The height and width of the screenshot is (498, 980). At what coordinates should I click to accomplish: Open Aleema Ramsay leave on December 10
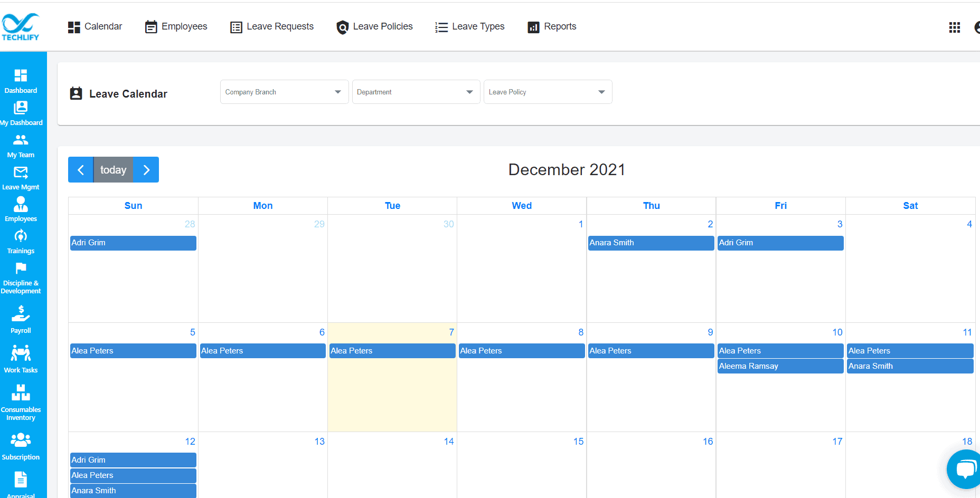[780, 366]
